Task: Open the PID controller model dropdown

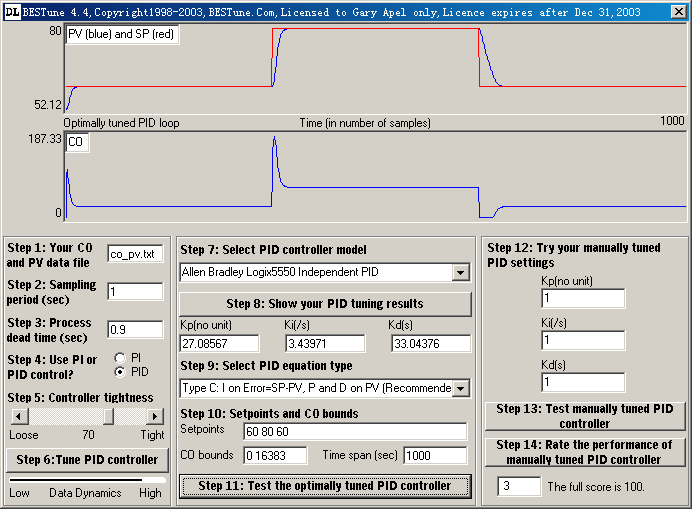Action: [x=460, y=272]
